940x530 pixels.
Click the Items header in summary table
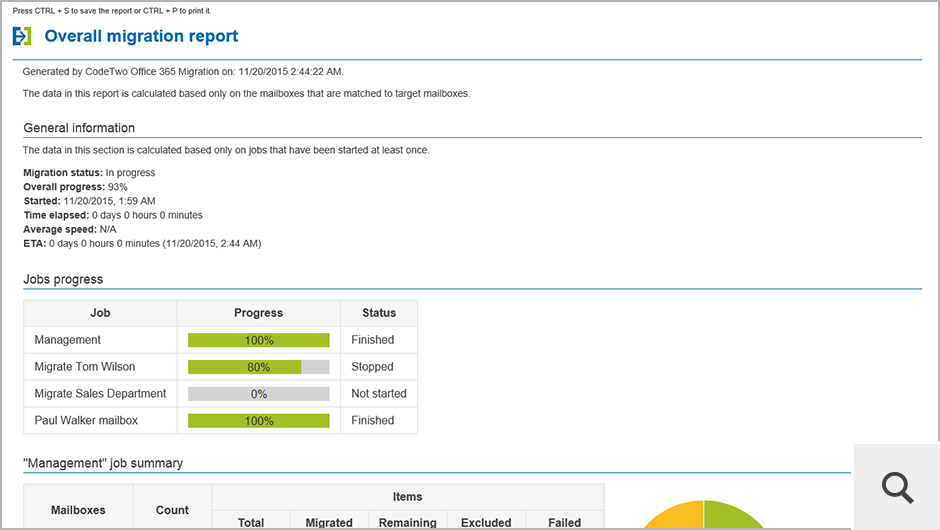408,497
